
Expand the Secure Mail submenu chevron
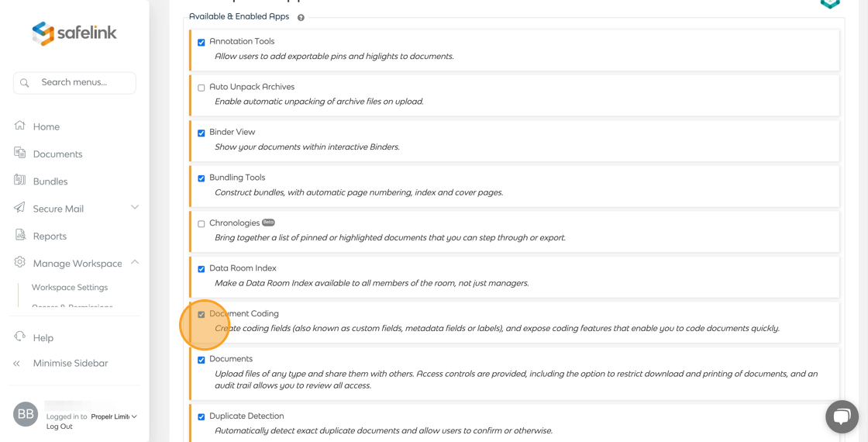click(x=135, y=207)
